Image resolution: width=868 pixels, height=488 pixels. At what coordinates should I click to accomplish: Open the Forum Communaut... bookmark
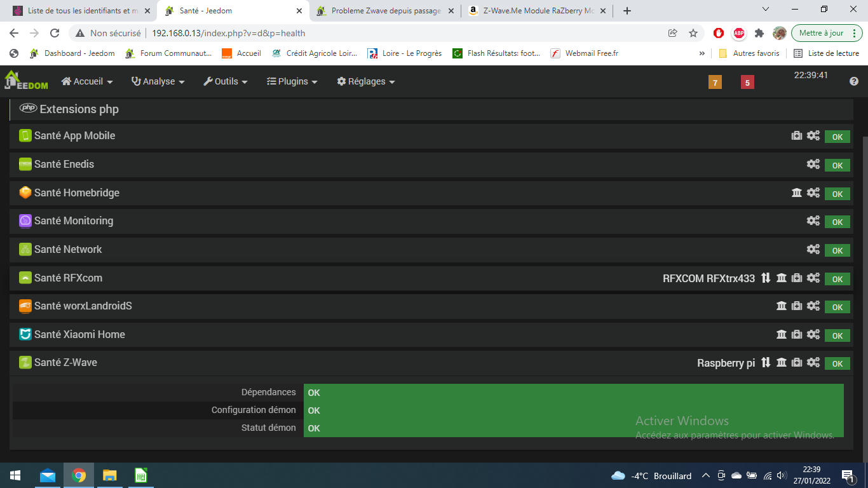[x=169, y=53]
